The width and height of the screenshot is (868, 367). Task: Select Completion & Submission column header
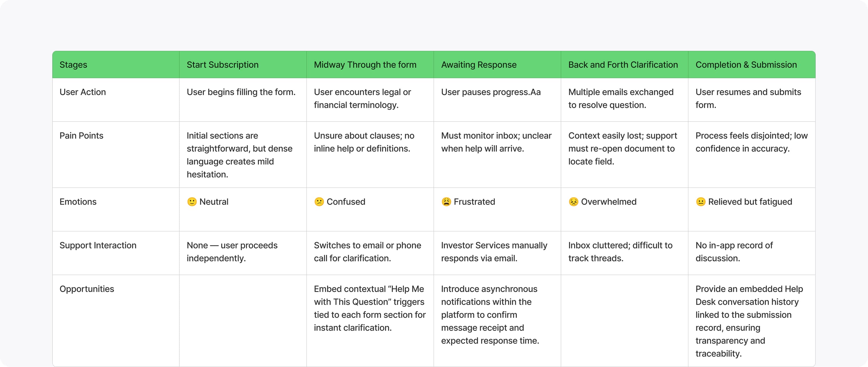752,65
